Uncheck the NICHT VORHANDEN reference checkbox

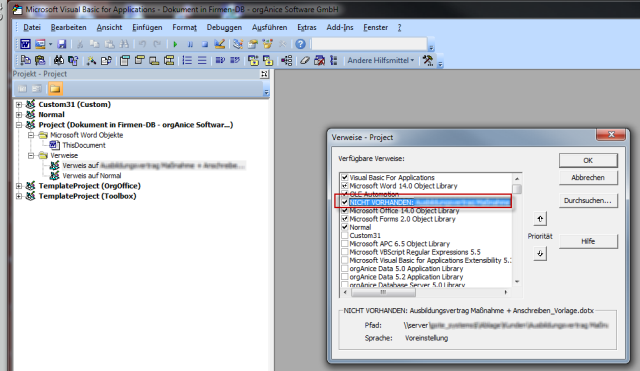coord(345,202)
